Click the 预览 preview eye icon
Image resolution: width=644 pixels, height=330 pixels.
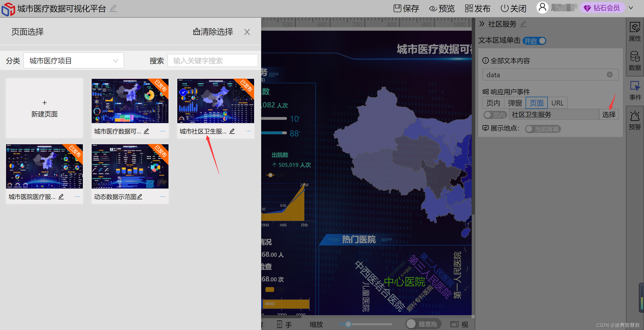click(x=433, y=9)
